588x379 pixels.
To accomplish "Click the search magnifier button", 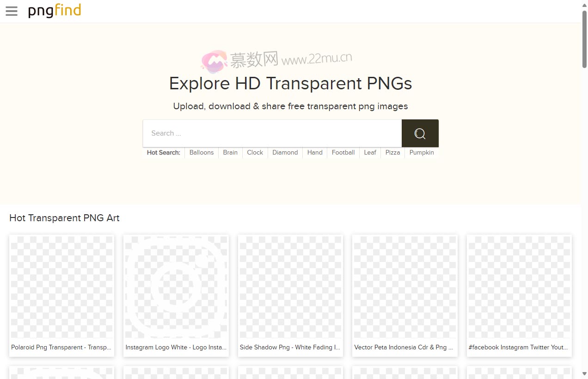I will [420, 133].
